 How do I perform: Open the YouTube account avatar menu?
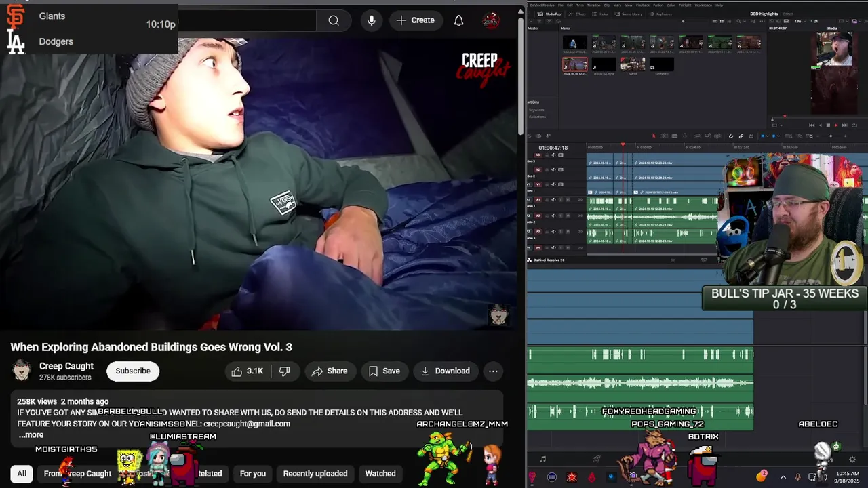coord(491,20)
